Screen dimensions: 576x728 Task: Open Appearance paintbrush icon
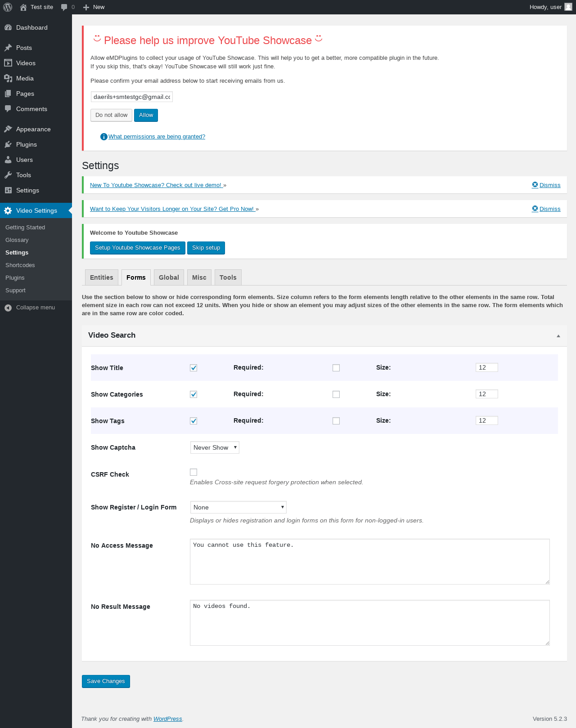8,129
